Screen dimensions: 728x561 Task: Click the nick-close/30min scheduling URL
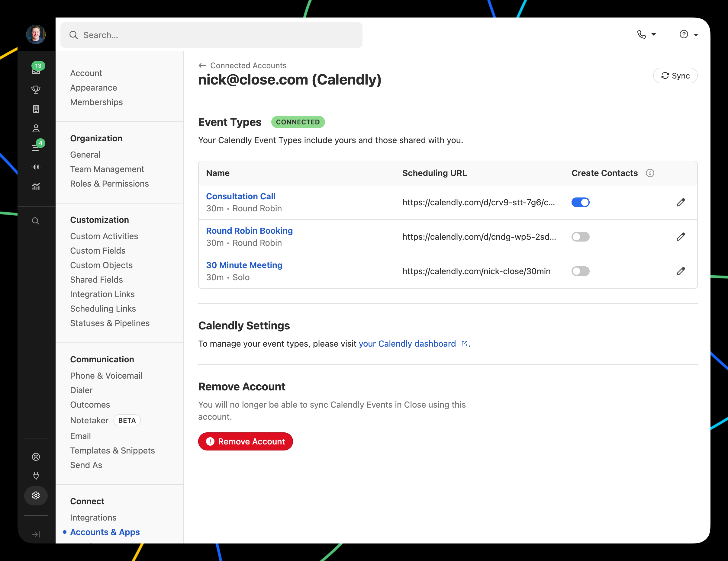coord(476,271)
